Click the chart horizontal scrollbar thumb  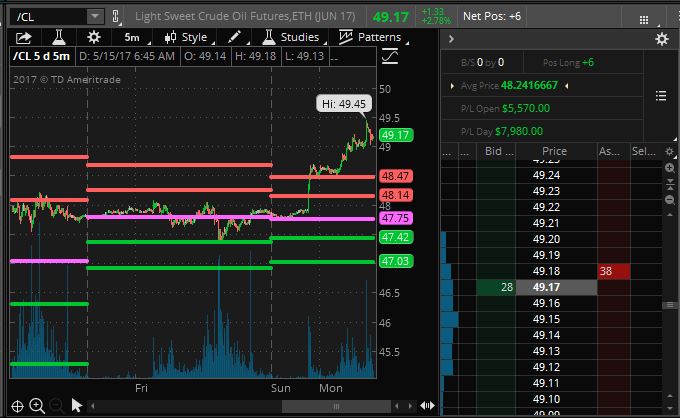click(x=338, y=405)
